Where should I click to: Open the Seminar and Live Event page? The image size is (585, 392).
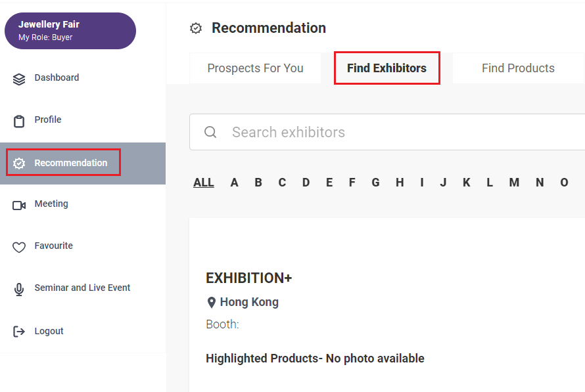click(x=82, y=288)
